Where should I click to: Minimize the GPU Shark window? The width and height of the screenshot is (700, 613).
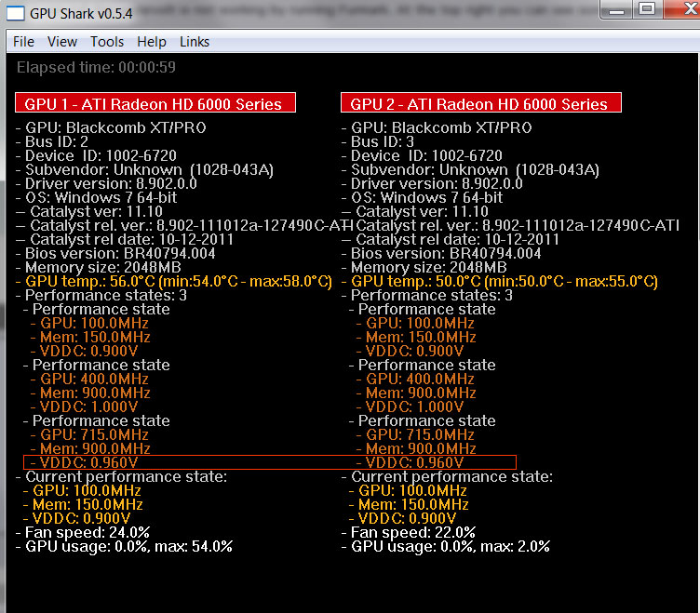pos(616,10)
